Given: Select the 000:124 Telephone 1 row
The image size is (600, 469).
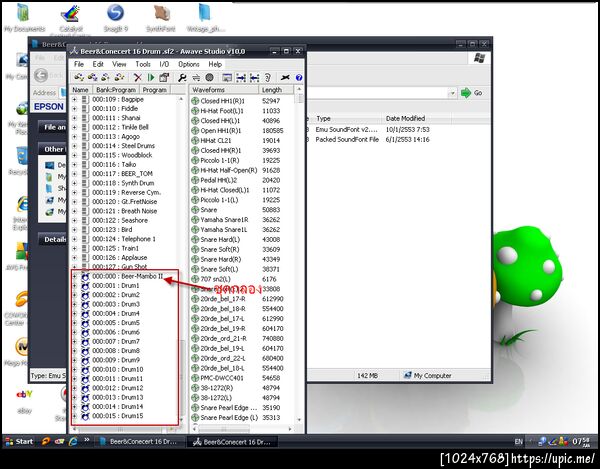Looking at the screenshot, I should [124, 239].
